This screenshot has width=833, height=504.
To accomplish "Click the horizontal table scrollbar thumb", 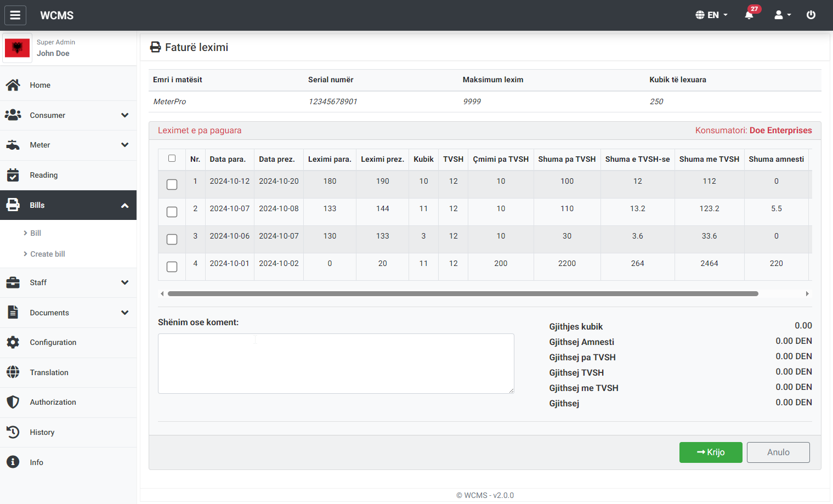I will click(463, 294).
